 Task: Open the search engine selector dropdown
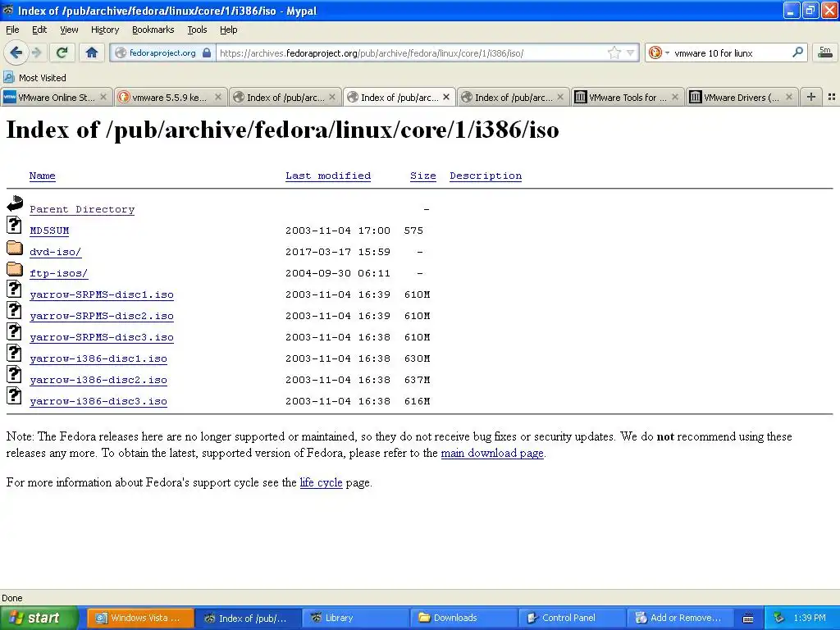click(668, 52)
